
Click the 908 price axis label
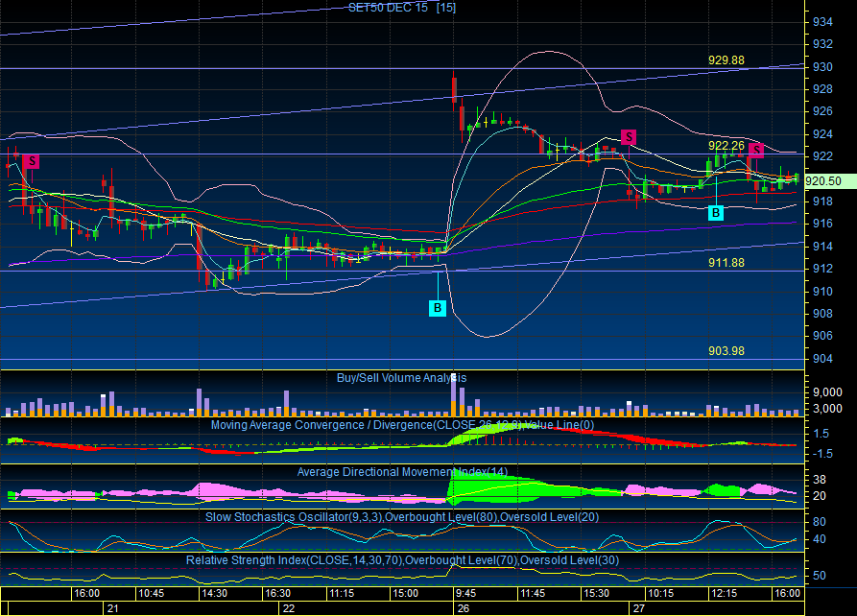click(822, 313)
